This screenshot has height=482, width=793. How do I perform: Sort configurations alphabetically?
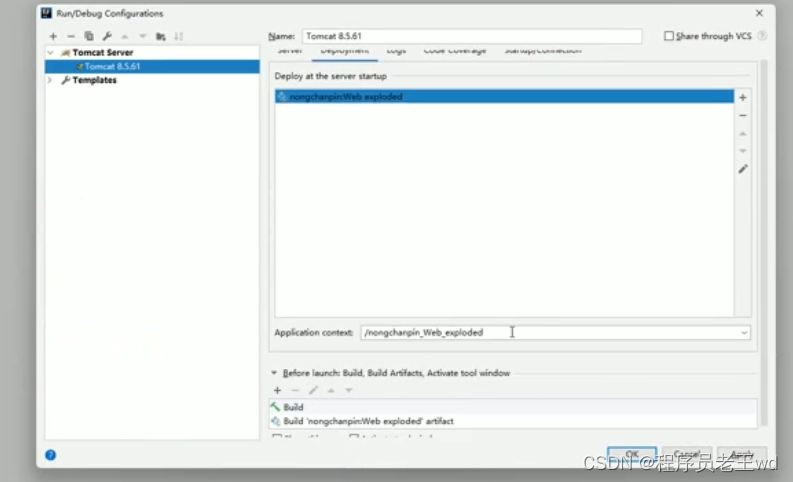pyautogui.click(x=179, y=36)
